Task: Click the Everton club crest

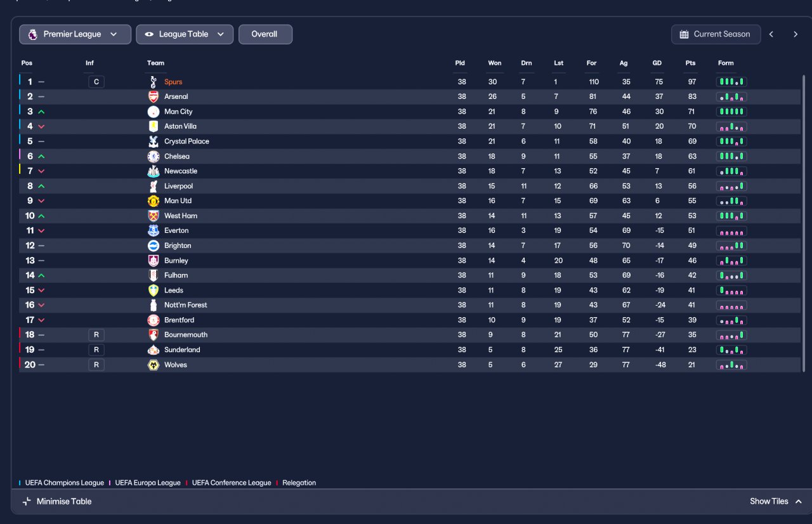Action: point(153,230)
